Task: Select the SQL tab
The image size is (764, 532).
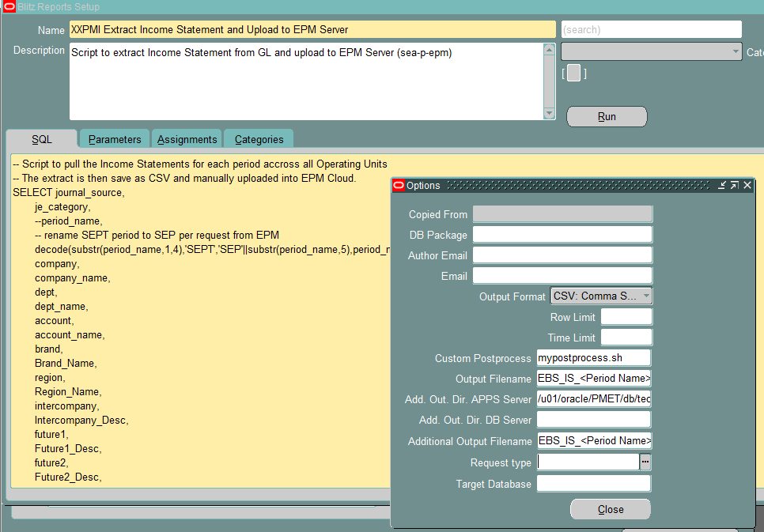Action: pos(42,139)
